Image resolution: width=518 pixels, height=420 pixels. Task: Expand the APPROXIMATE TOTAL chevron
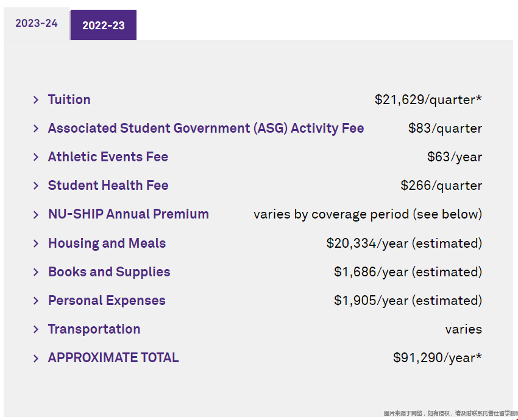tap(36, 358)
